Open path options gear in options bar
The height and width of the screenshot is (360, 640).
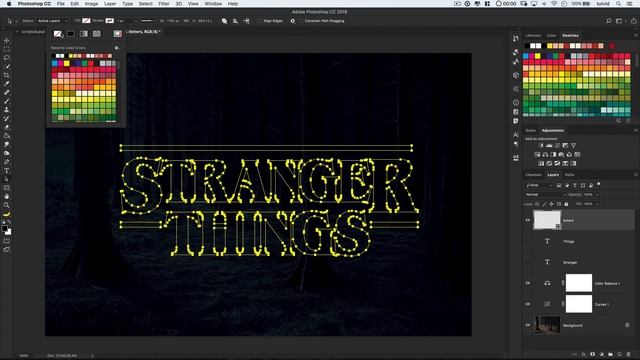point(293,21)
